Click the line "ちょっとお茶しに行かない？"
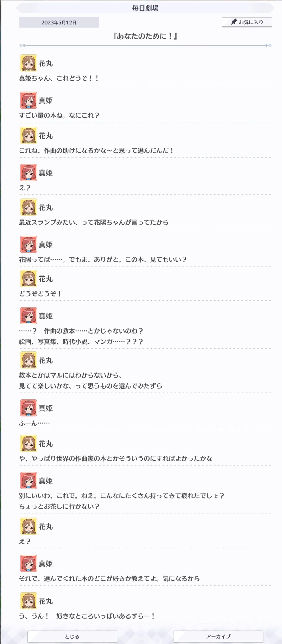Image resolution: width=282 pixels, height=644 pixels. click(x=59, y=507)
